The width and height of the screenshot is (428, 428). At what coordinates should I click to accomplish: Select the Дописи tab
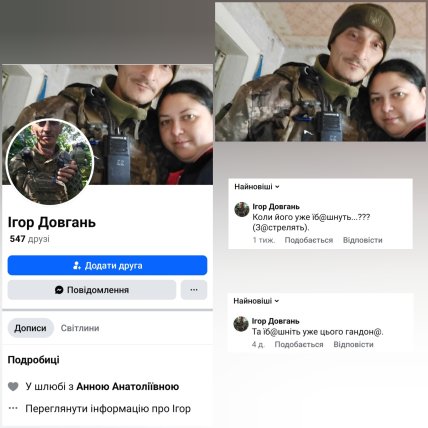click(x=30, y=328)
